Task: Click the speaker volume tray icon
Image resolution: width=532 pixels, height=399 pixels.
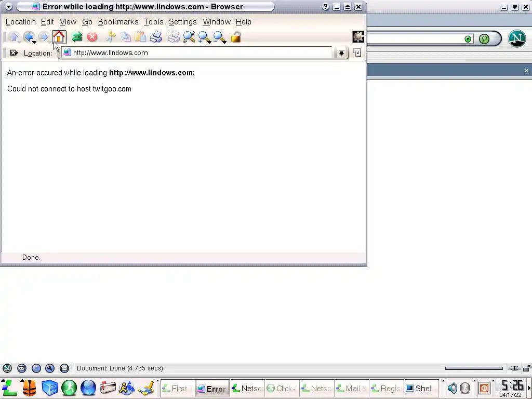Action: [x=452, y=388]
